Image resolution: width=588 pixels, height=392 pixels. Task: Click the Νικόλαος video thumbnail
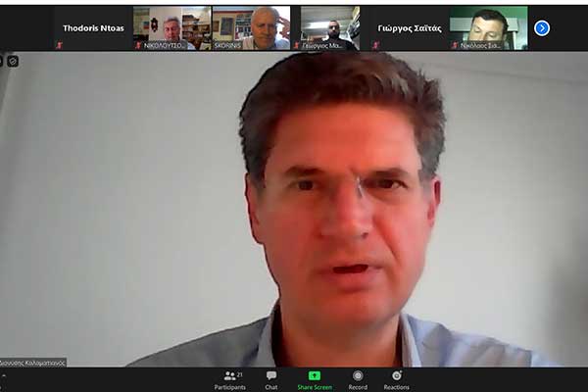488,26
